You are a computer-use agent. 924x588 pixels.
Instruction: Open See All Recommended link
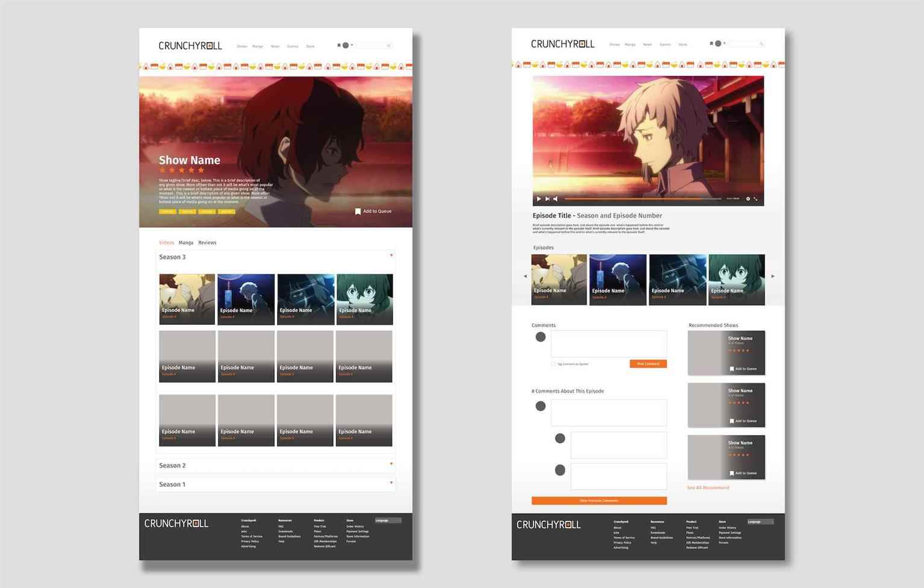[x=708, y=488]
